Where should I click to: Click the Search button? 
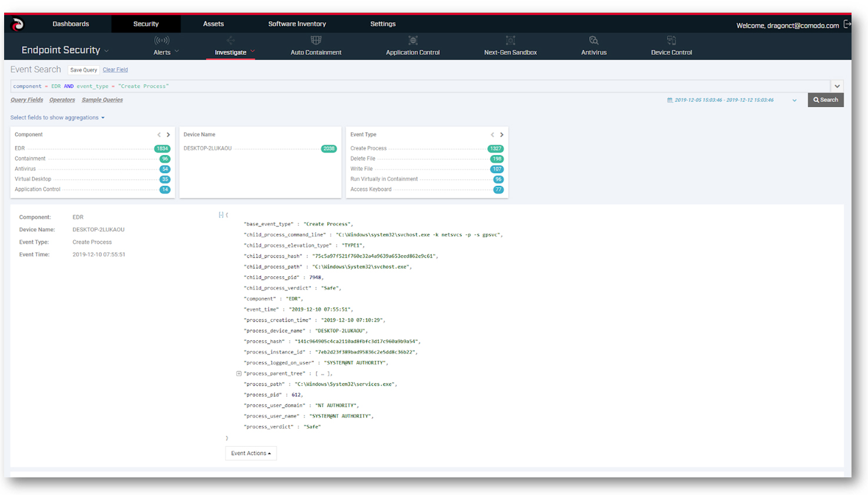[x=826, y=100]
